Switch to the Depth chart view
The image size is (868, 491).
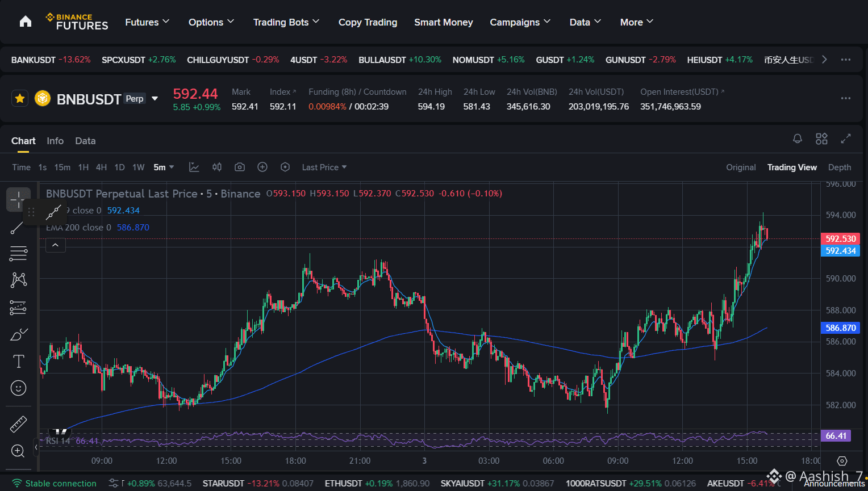840,167
